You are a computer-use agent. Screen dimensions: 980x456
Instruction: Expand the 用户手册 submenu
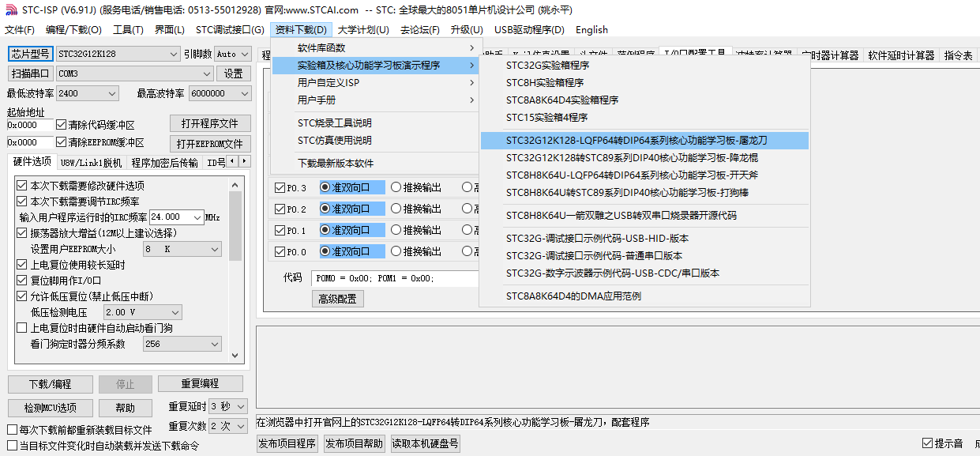coord(375,100)
